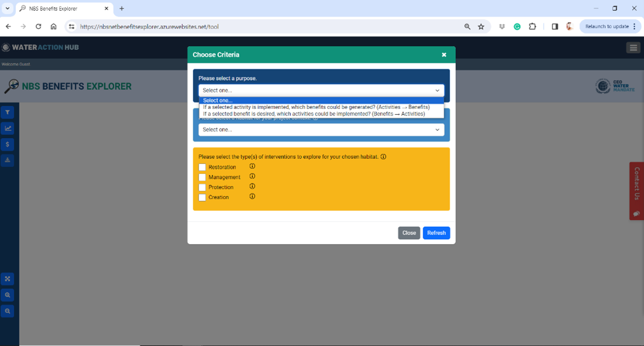The width and height of the screenshot is (644, 346).
Task: Open the habitat Select one dropdown
Action: tap(321, 129)
